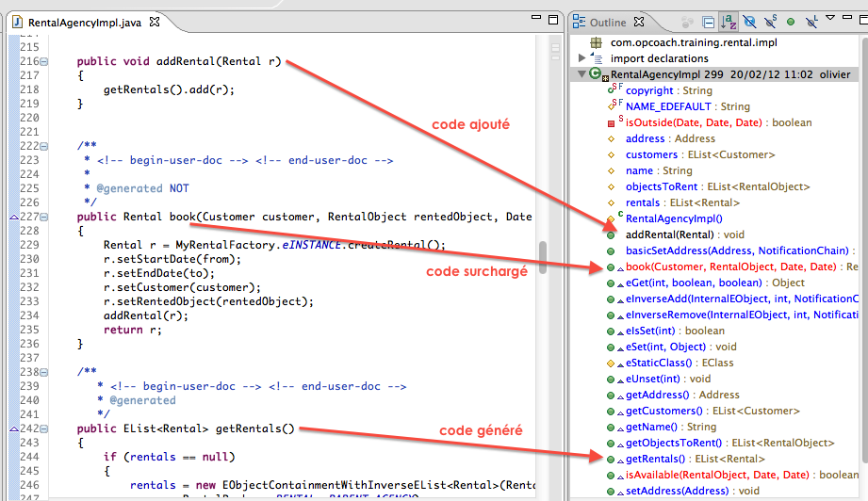Screen dimensions: 868x501
Task: Click protected method icon beside eStaticClass()
Action: coord(611,364)
